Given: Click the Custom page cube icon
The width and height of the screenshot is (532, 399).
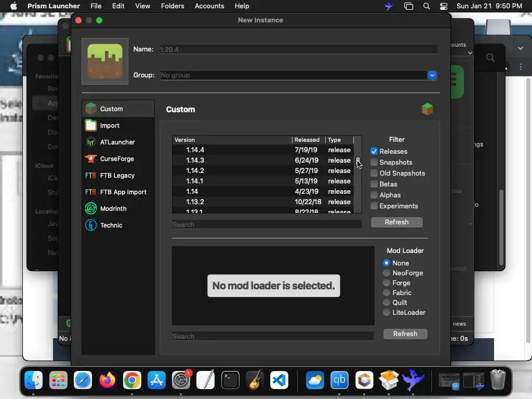Looking at the screenshot, I should pos(427,109).
